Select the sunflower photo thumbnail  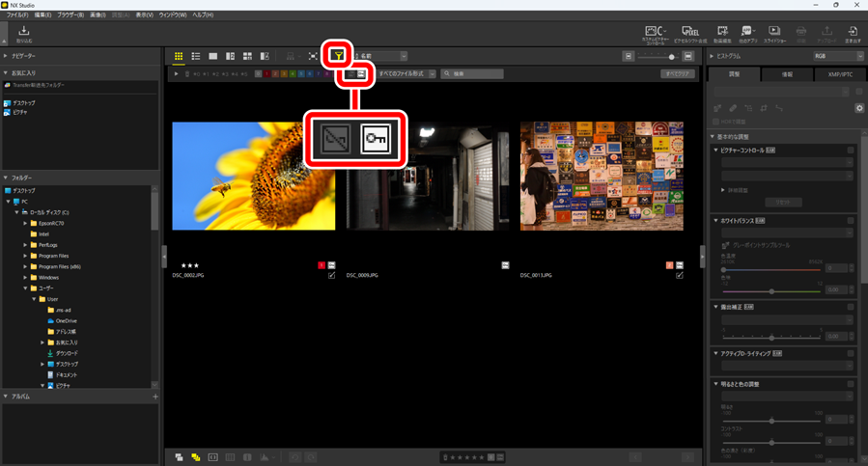click(253, 176)
